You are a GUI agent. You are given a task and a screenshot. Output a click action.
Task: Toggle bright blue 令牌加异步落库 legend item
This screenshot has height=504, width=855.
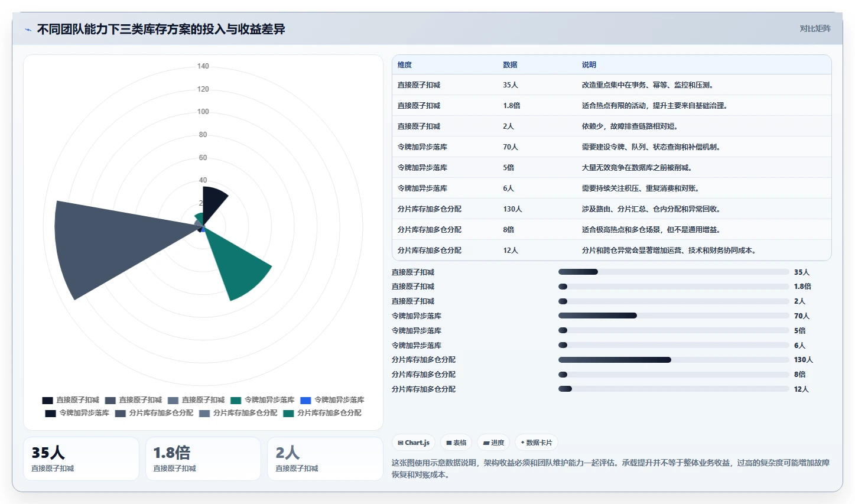point(332,400)
